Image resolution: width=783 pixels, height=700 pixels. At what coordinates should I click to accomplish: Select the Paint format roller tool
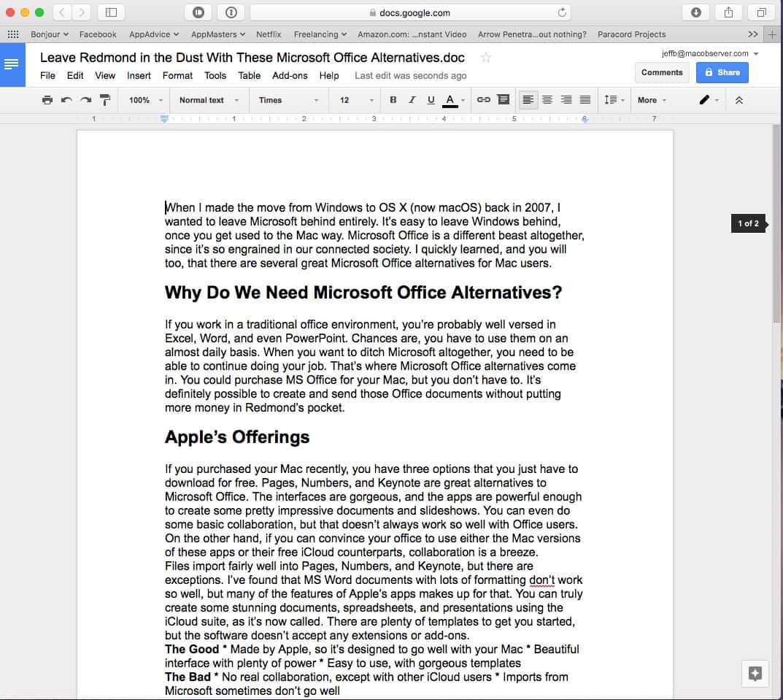(105, 100)
